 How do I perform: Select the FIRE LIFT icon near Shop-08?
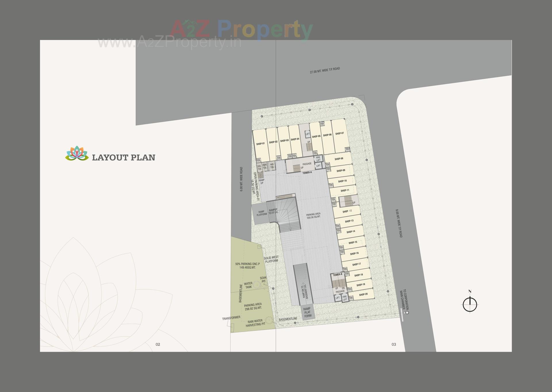click(318, 158)
